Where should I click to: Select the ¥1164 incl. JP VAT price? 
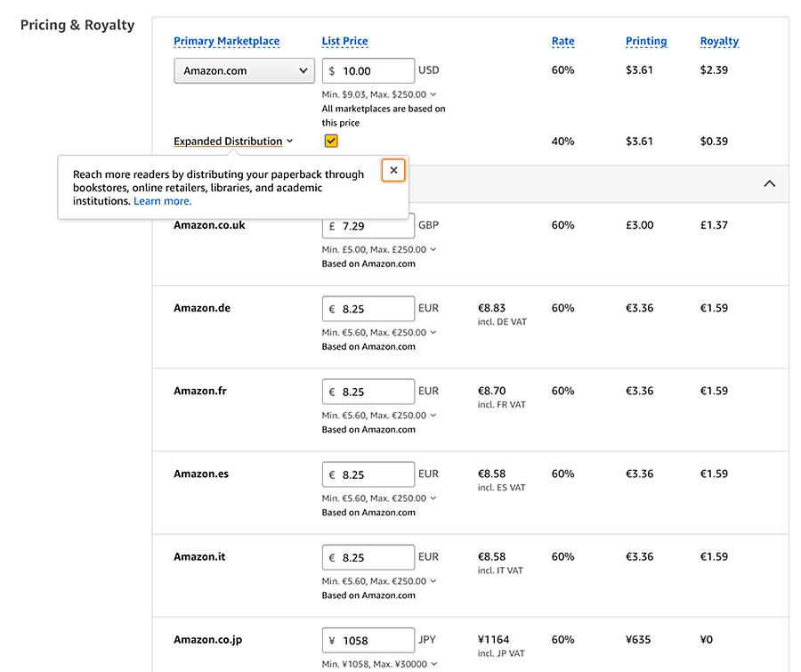pyautogui.click(x=493, y=640)
